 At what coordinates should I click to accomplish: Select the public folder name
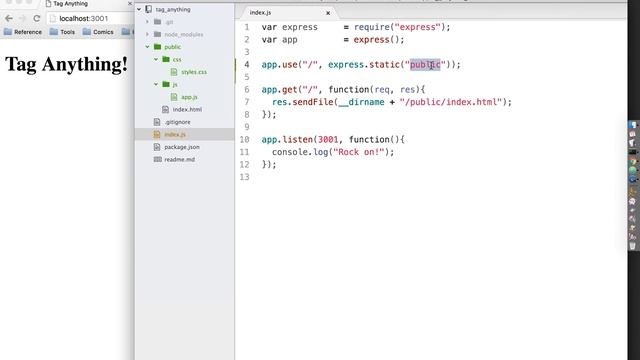tap(172, 47)
